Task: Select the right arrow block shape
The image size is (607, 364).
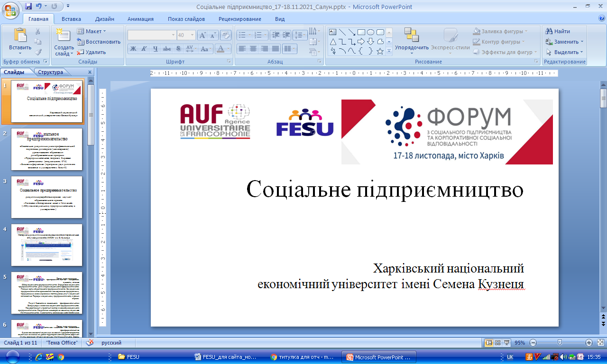Action: [x=361, y=42]
